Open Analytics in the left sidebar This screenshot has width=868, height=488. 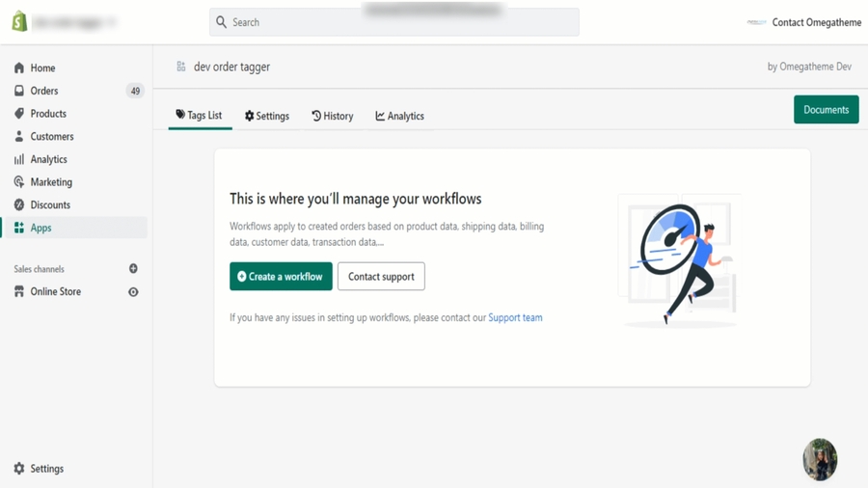click(x=48, y=159)
